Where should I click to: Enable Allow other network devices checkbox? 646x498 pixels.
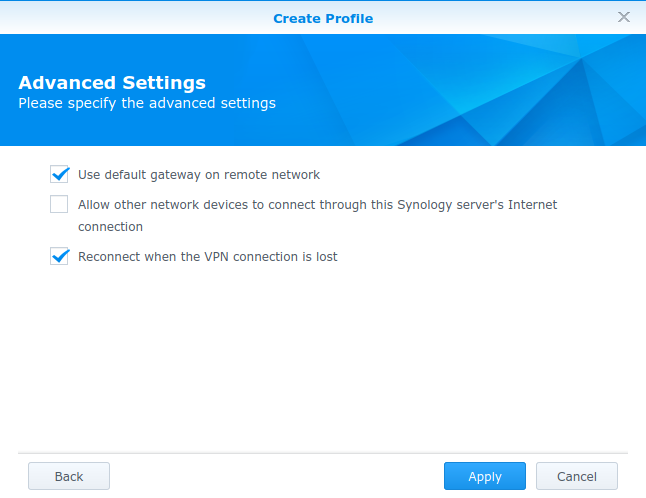pos(59,204)
